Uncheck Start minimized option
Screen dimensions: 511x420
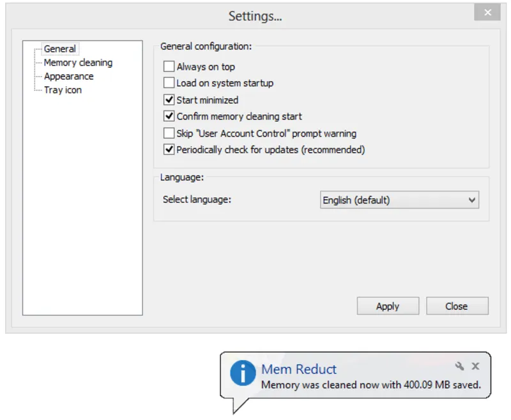click(169, 100)
